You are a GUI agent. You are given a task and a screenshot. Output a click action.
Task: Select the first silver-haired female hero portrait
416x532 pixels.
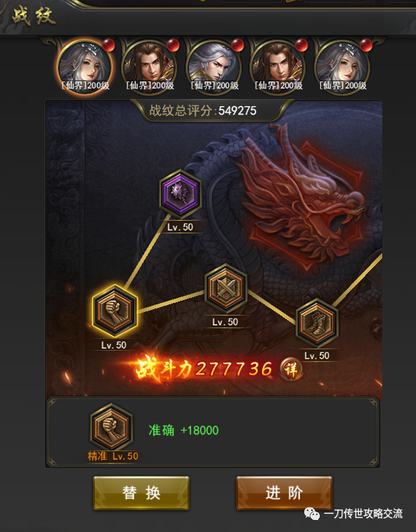85,66
